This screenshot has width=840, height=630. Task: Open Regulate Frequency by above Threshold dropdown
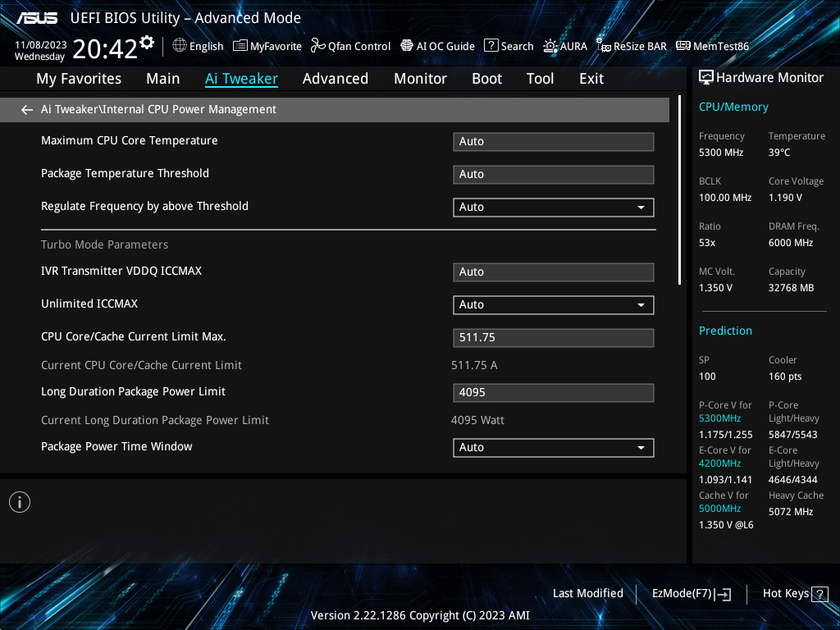[554, 208]
